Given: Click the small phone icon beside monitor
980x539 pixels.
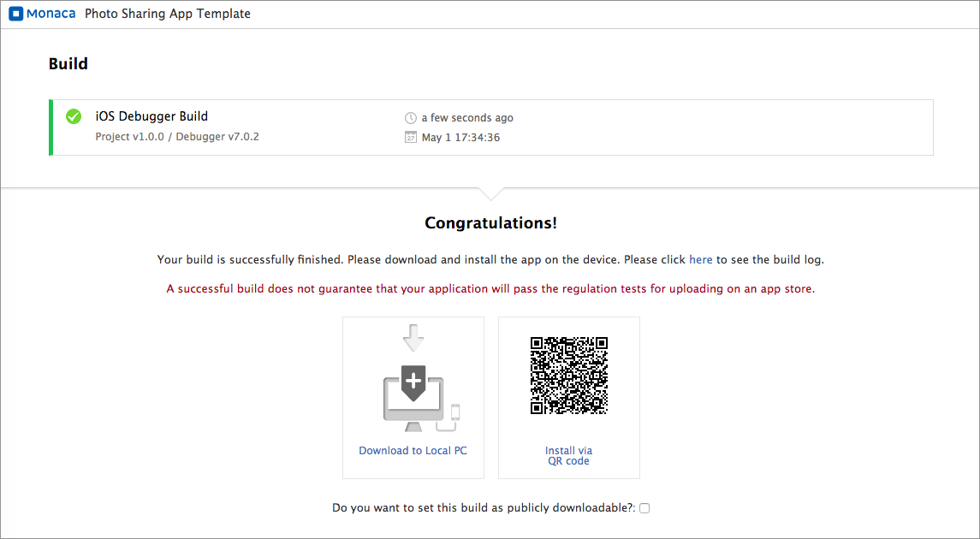Looking at the screenshot, I should [x=455, y=412].
